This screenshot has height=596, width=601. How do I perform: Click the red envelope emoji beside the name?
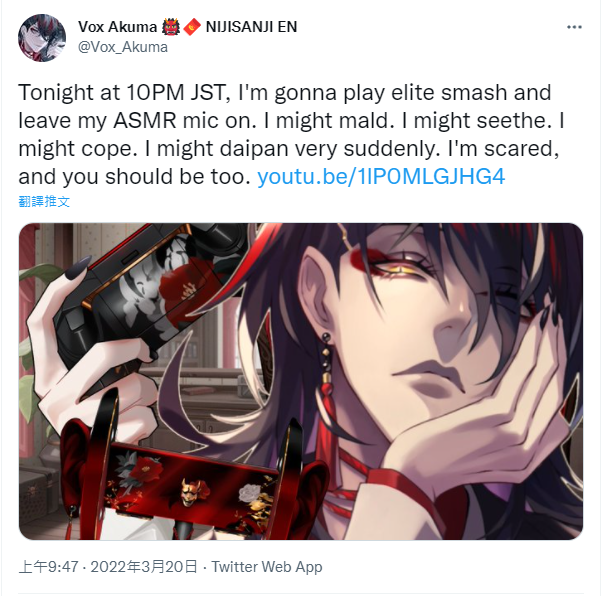(x=192, y=27)
